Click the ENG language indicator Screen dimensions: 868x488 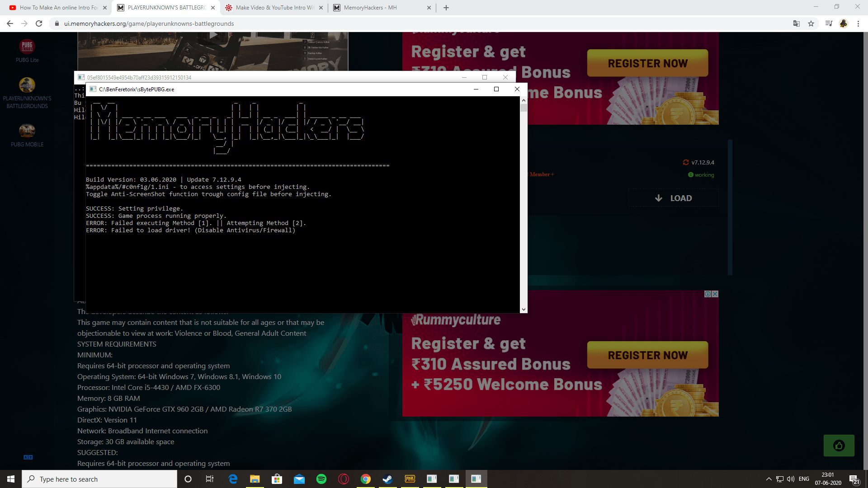(x=804, y=479)
